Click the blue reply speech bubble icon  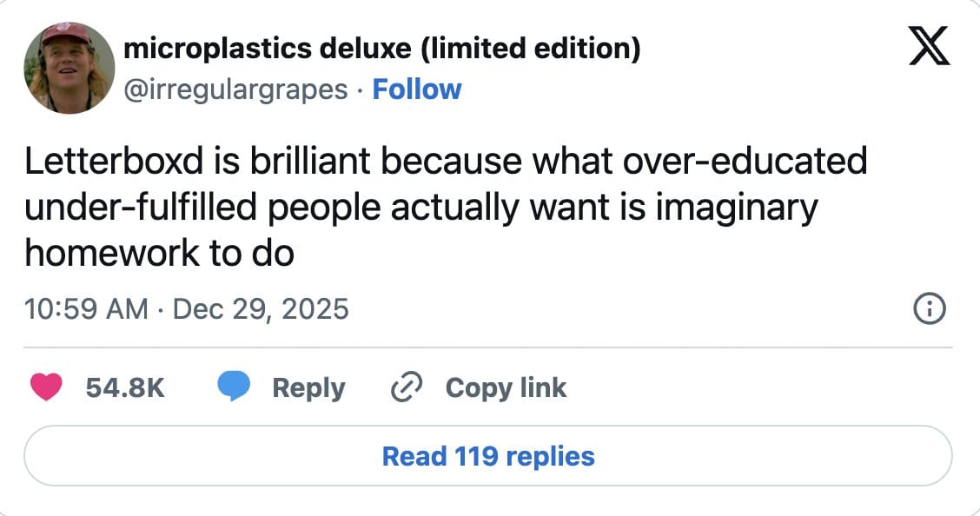point(233,387)
